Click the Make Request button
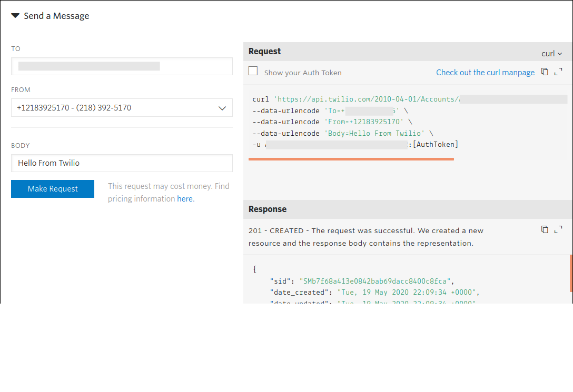 coord(53,189)
